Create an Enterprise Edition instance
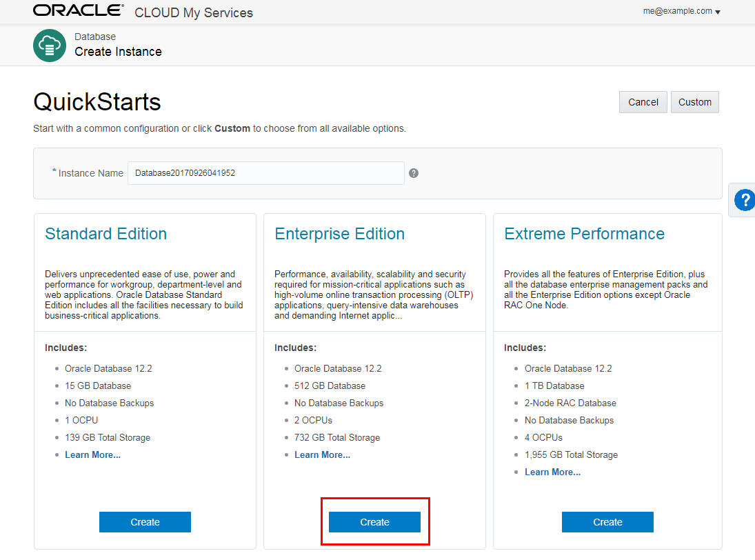 pos(374,522)
